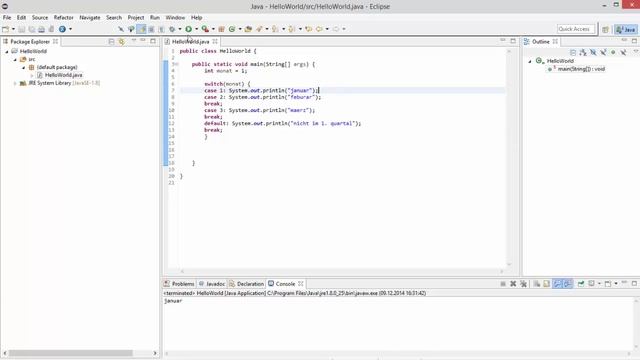
Task: Open the File menu
Action: pyautogui.click(x=7, y=18)
